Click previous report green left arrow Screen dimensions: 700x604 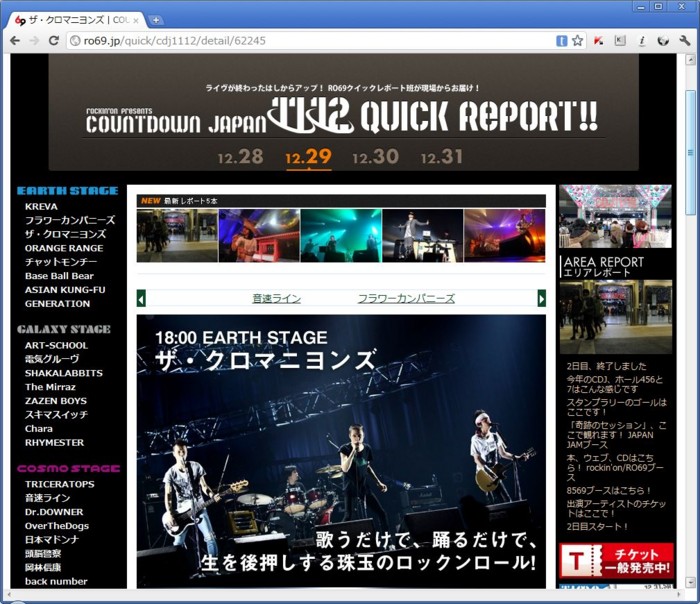click(x=141, y=298)
